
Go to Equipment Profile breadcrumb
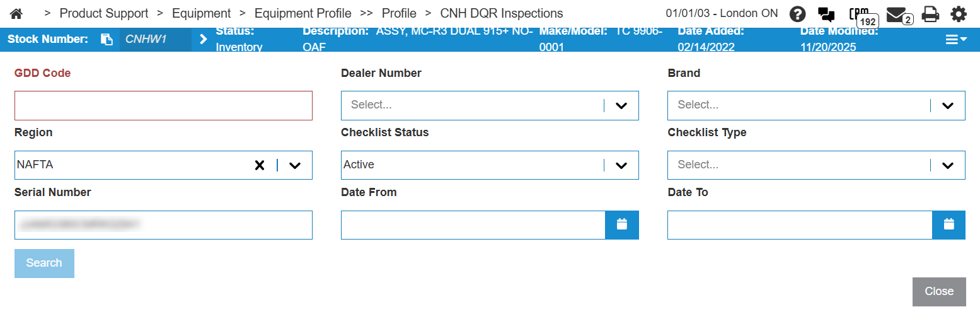click(303, 13)
